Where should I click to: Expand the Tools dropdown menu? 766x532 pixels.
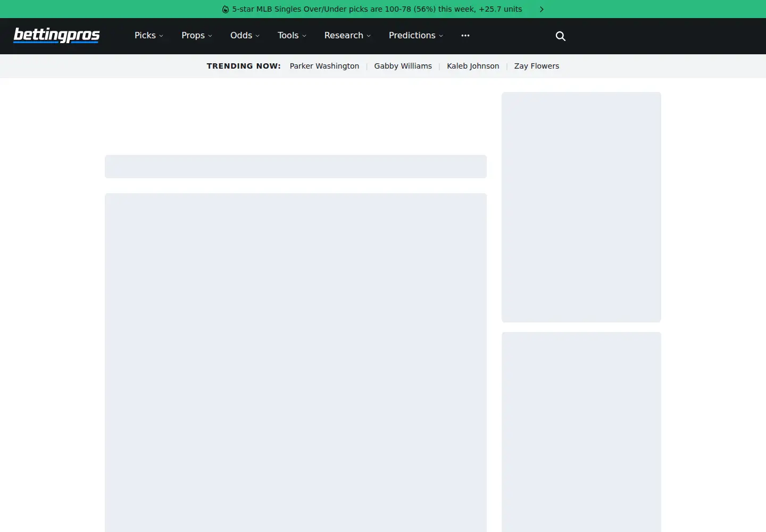[x=292, y=36]
